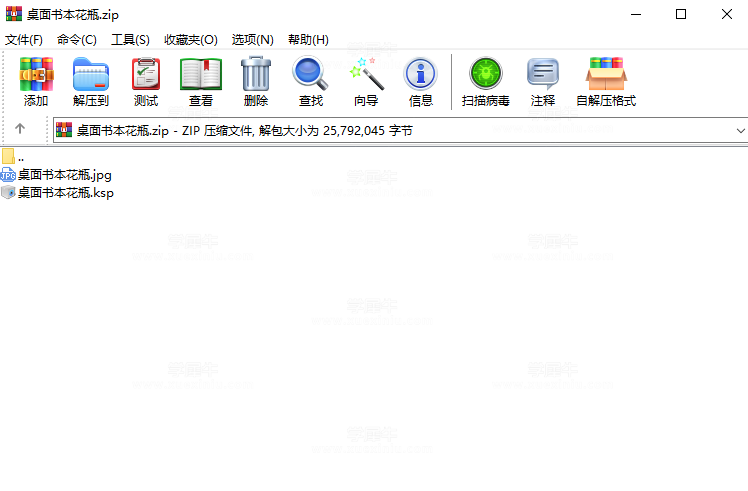This screenshot has height=491, width=748.
Task: Expand the address bar dropdown arrow
Action: pos(740,131)
